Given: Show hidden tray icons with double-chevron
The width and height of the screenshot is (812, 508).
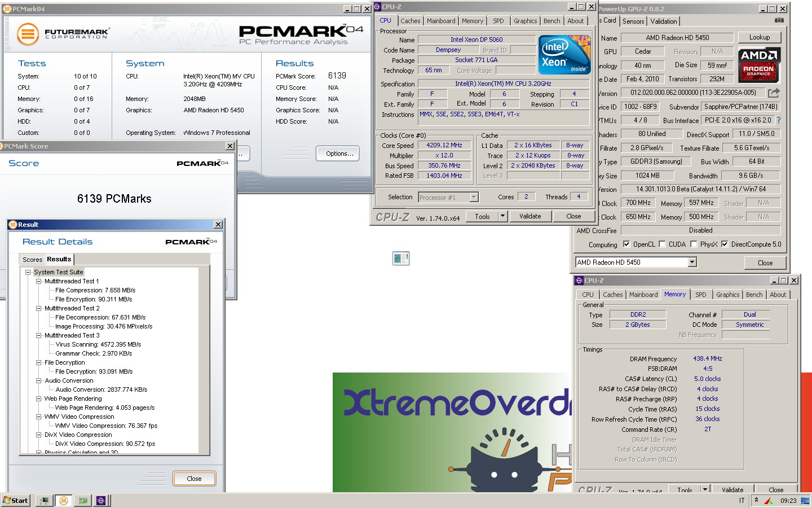Looking at the screenshot, I should pyautogui.click(x=756, y=500).
